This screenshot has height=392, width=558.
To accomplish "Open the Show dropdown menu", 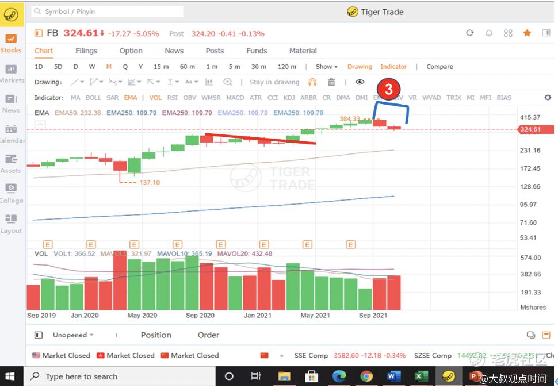I will pos(326,67).
